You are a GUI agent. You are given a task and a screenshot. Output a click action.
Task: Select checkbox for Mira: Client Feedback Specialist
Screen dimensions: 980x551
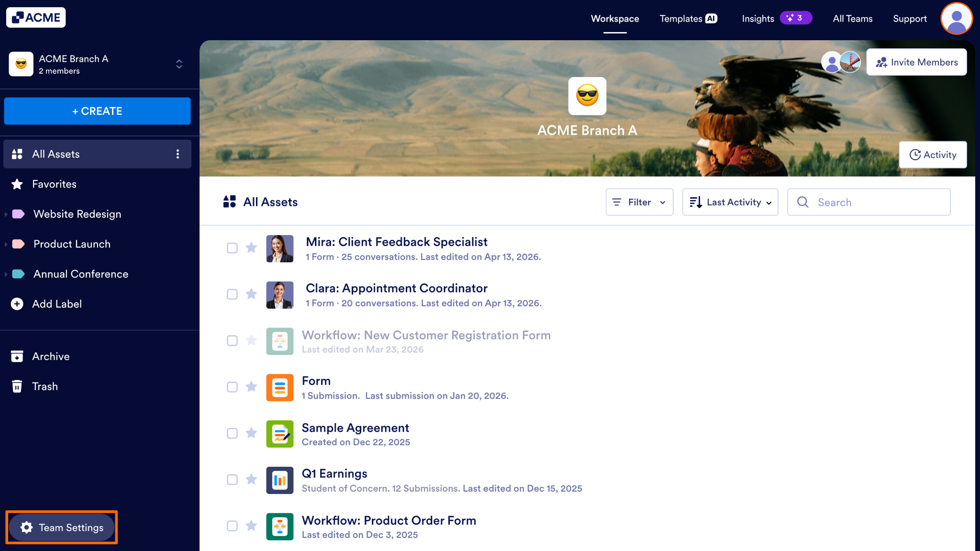click(x=232, y=248)
